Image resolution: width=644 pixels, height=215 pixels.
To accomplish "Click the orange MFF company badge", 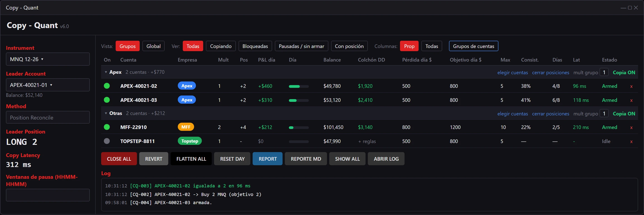I will (186, 127).
